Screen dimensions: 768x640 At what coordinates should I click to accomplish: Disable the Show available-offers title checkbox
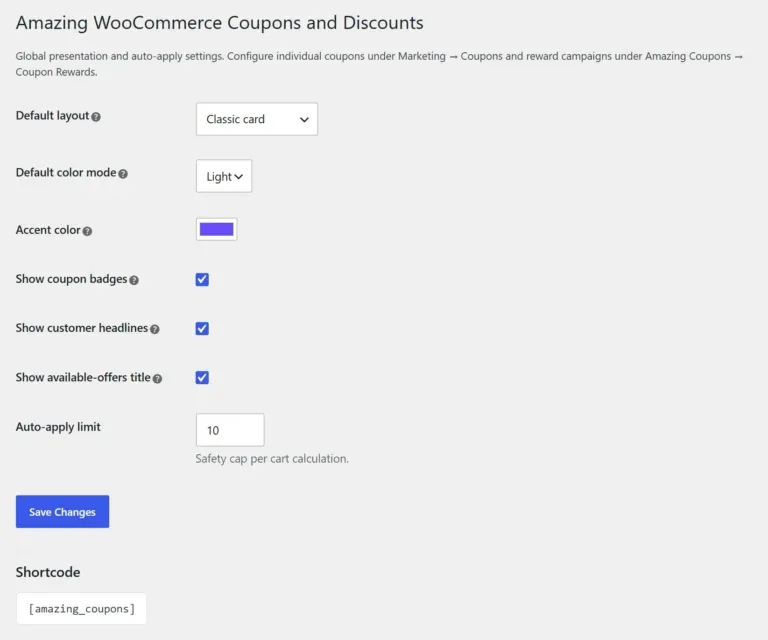202,378
